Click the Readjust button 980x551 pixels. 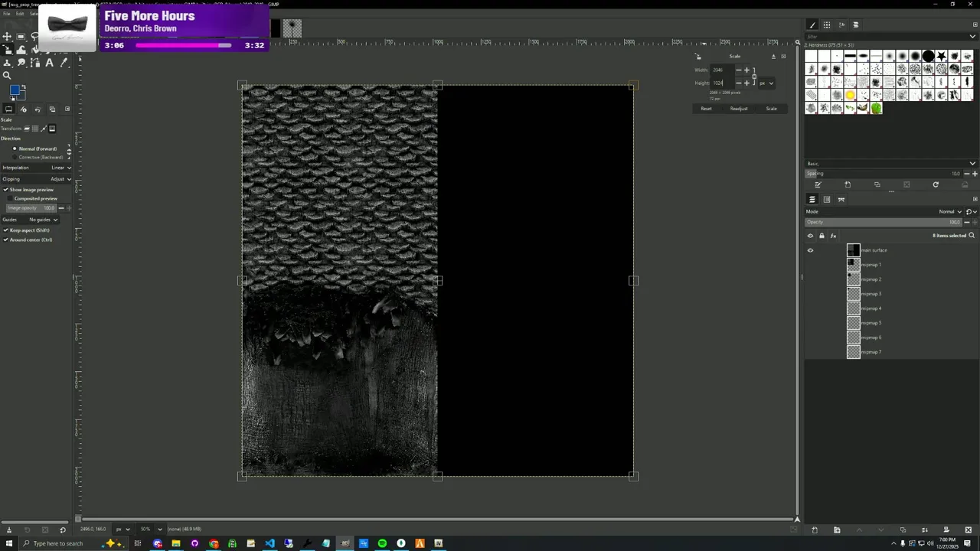pos(739,109)
